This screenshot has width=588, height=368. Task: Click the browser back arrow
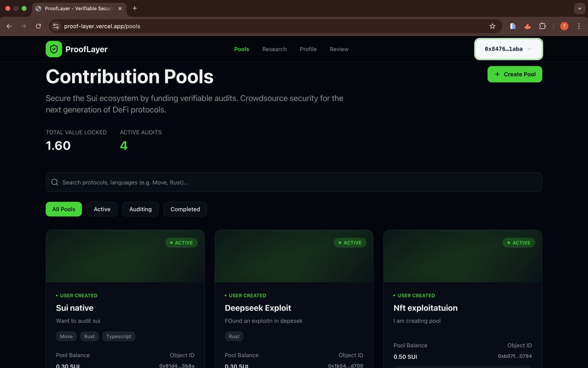pos(9,26)
